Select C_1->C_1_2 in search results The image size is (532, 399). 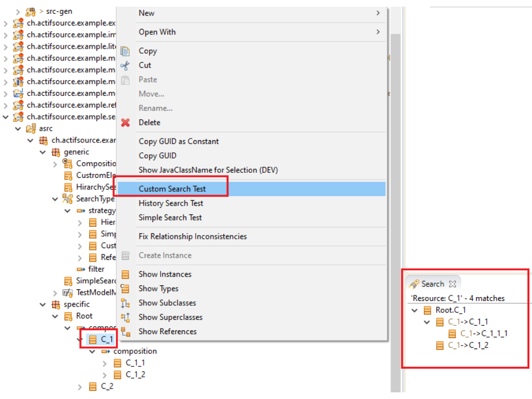468,345
